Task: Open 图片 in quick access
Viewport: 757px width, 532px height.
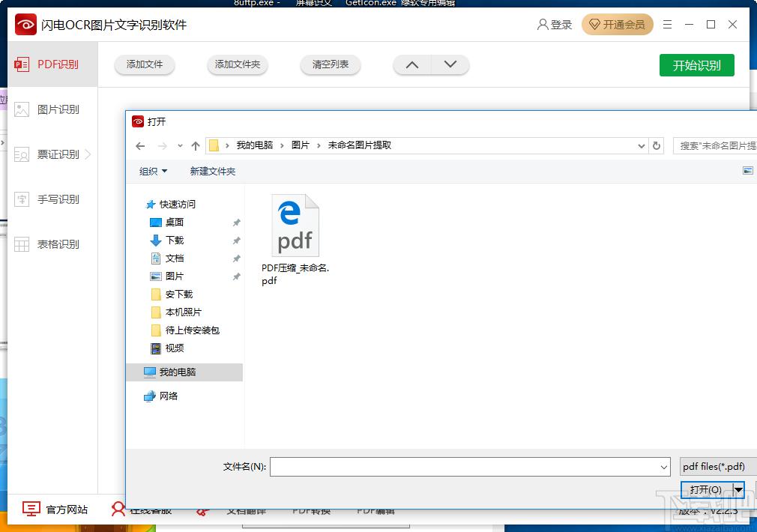Action: 167,276
